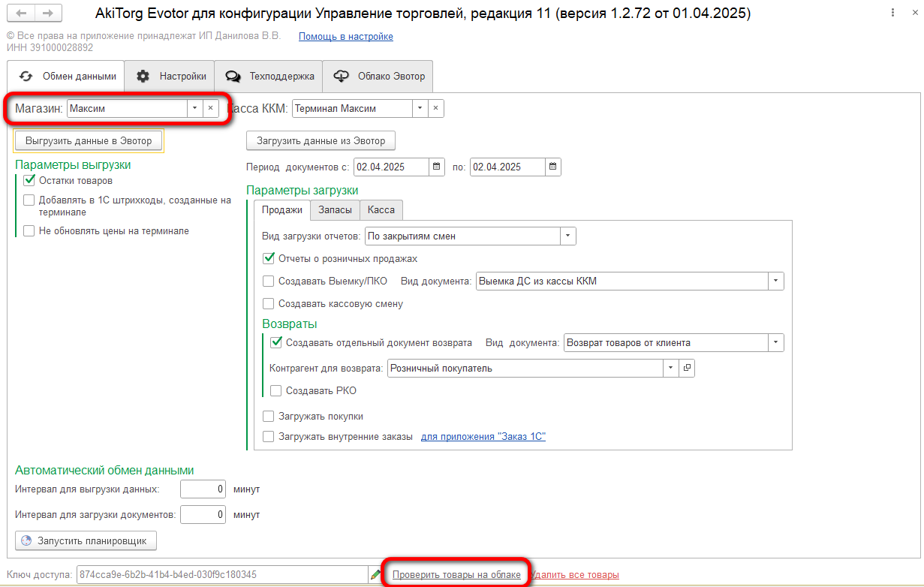Clear the Магазин field with X

pyautogui.click(x=210, y=108)
